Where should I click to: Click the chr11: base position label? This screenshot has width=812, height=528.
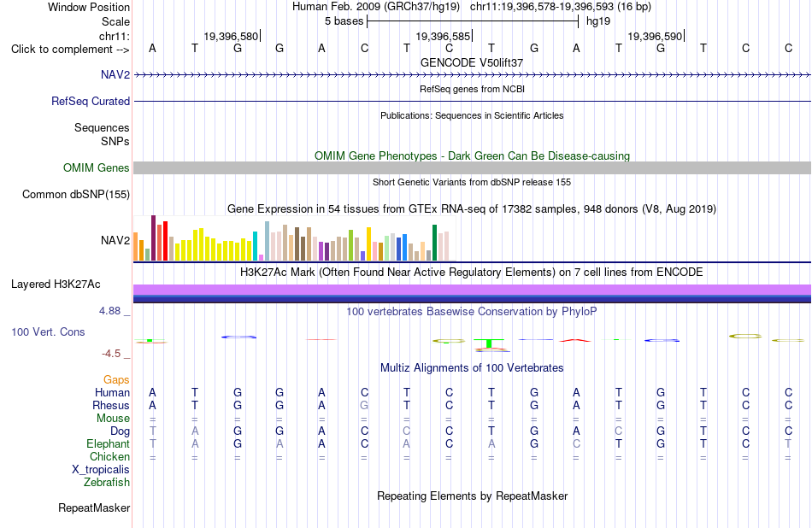point(114,36)
